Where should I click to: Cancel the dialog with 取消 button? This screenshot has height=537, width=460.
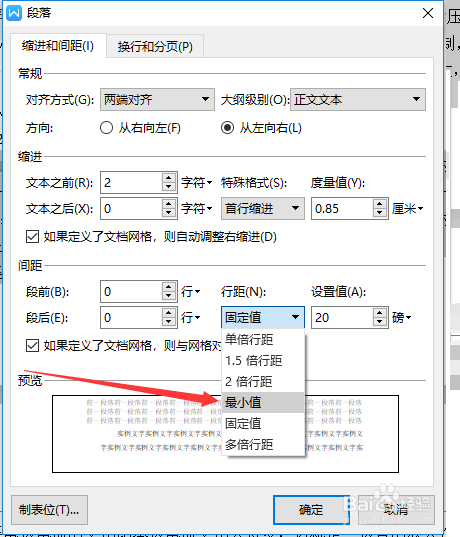click(396, 510)
